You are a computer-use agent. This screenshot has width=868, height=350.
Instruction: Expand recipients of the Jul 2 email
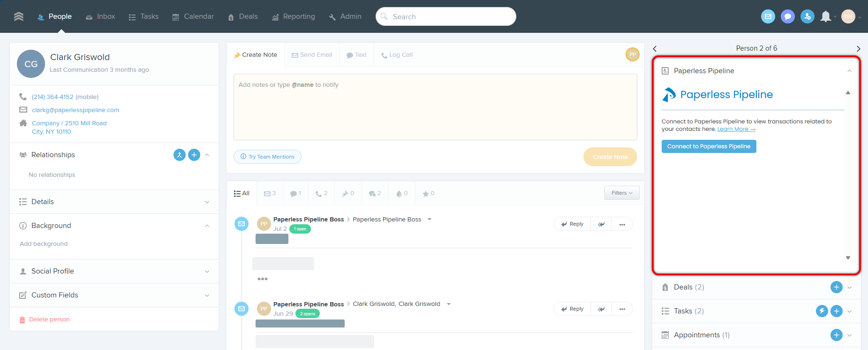(x=430, y=220)
